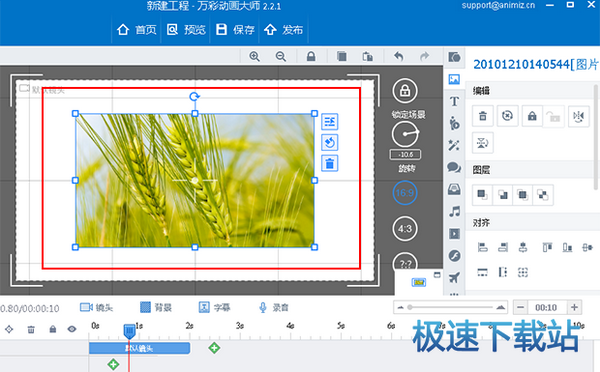Add subtitles (字幕)
Image resolution: width=600 pixels, height=372 pixels.
click(215, 307)
